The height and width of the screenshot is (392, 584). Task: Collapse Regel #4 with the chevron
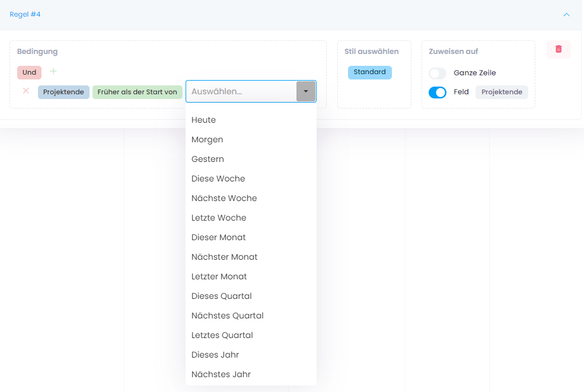566,14
